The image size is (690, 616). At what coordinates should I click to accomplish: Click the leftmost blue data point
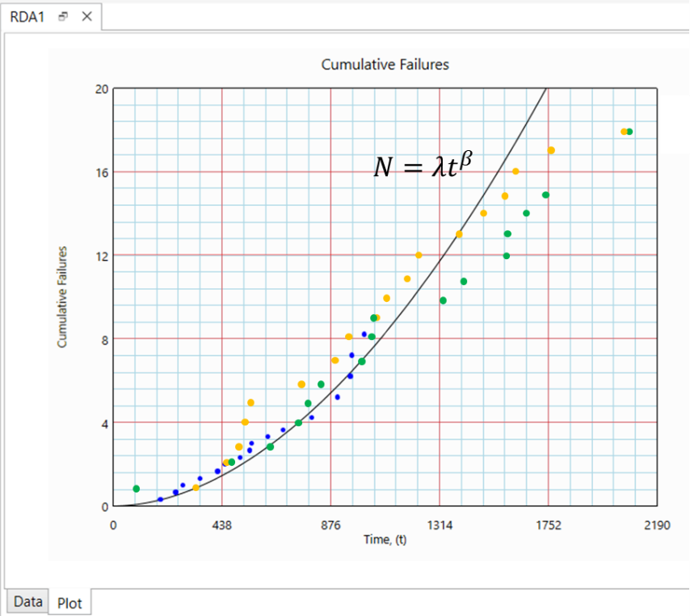point(160,500)
